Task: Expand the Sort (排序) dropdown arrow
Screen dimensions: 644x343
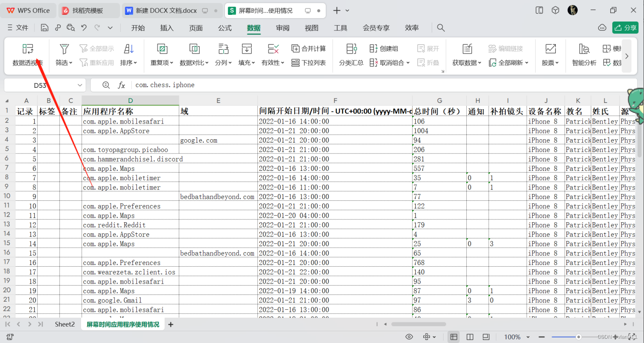Action: tap(135, 63)
